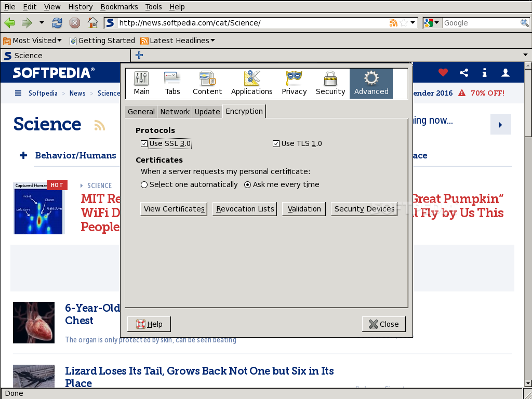
Task: Expand categories with the plus icon near Behavior/Humans
Action: point(23,155)
